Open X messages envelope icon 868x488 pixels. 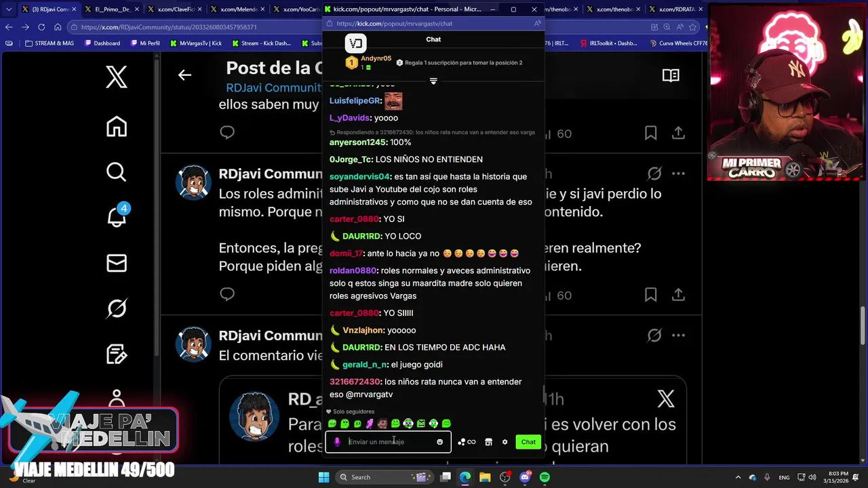click(x=116, y=263)
